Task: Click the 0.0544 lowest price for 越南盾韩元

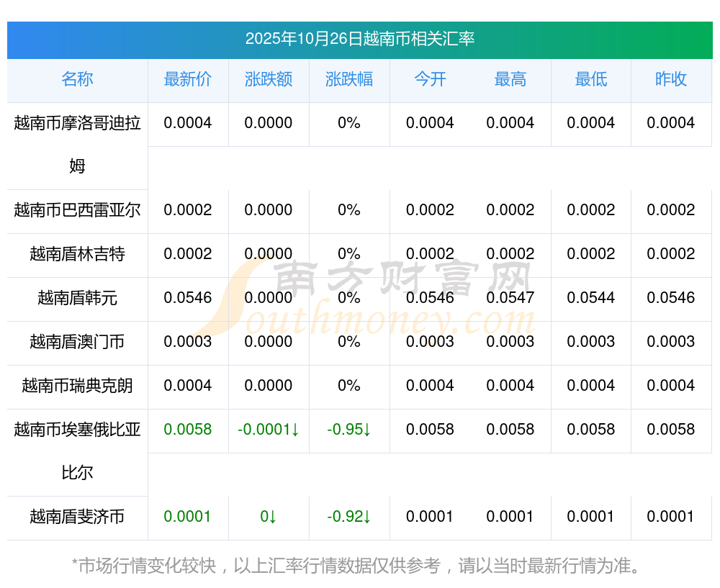Action: tap(591, 298)
